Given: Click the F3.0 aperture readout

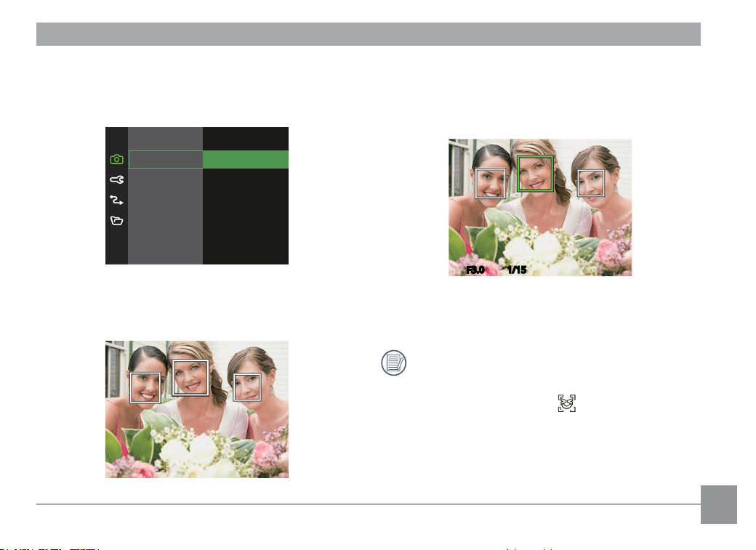Looking at the screenshot, I should [475, 270].
